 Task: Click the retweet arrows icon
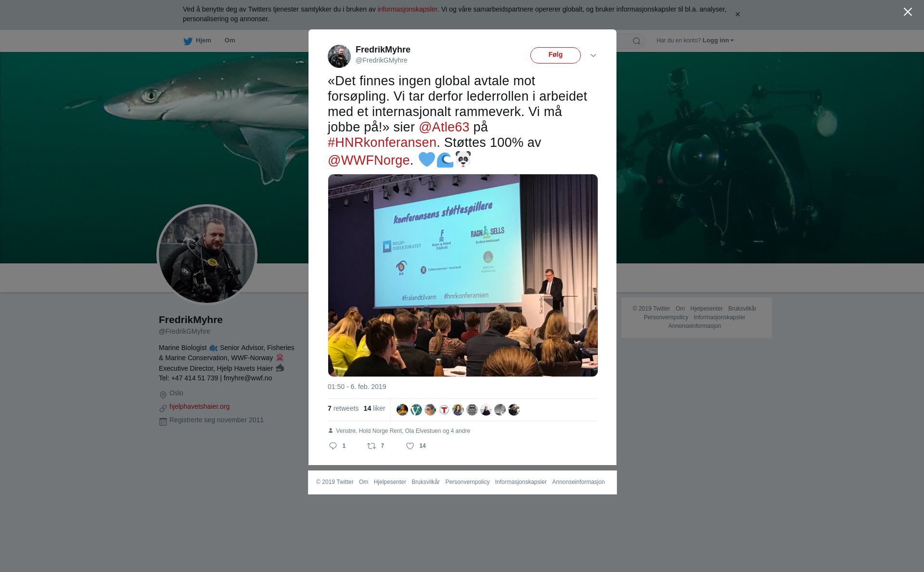[372, 446]
